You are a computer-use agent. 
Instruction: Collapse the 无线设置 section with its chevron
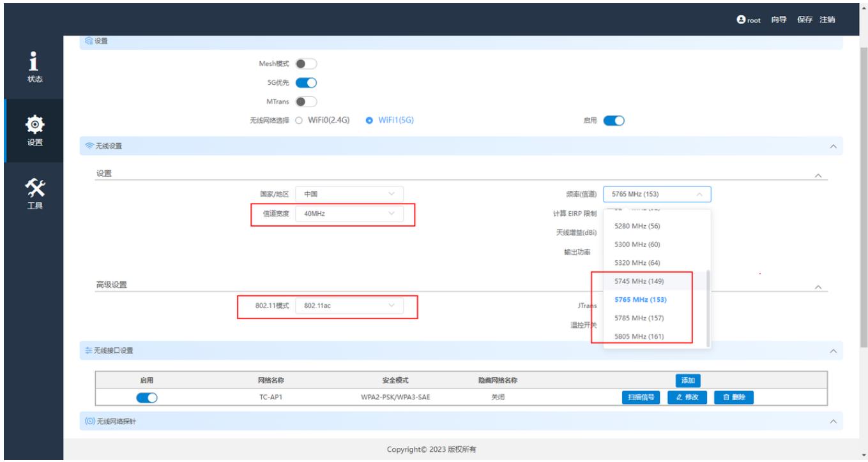pos(832,147)
